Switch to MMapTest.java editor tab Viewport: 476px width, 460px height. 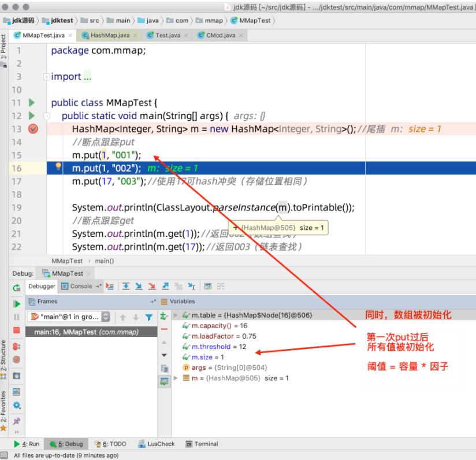tap(43, 35)
